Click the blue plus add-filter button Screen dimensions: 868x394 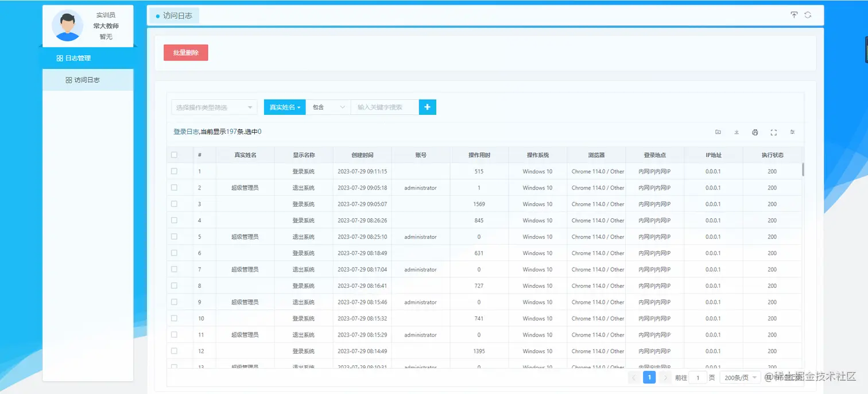coord(428,107)
